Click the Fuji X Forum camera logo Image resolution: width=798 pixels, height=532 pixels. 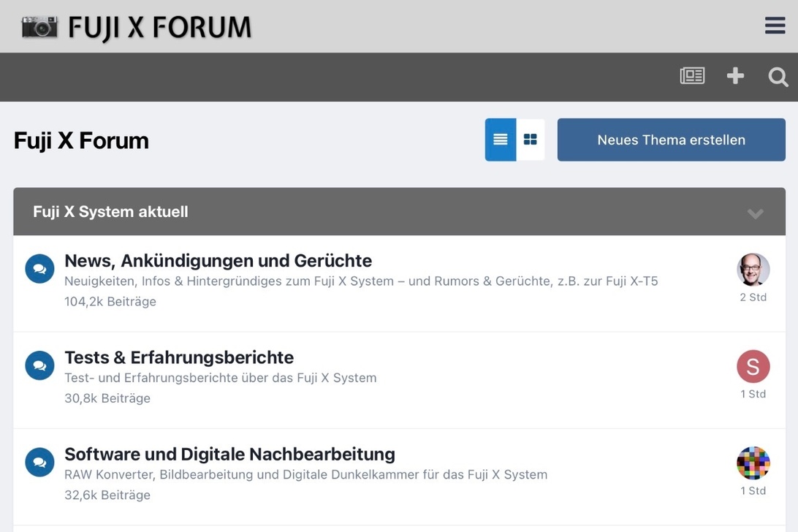pos(136,27)
